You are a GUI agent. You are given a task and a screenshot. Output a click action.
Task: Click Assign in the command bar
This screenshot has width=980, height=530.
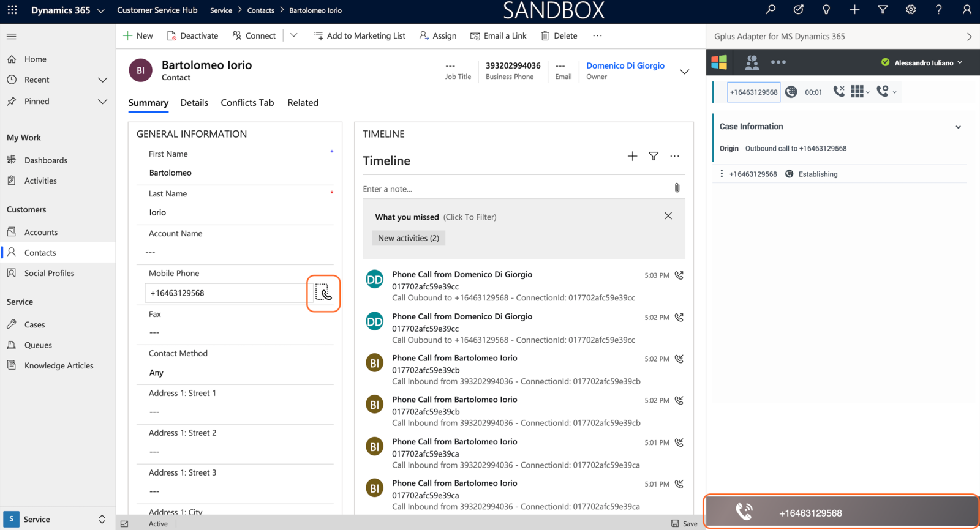click(437, 35)
